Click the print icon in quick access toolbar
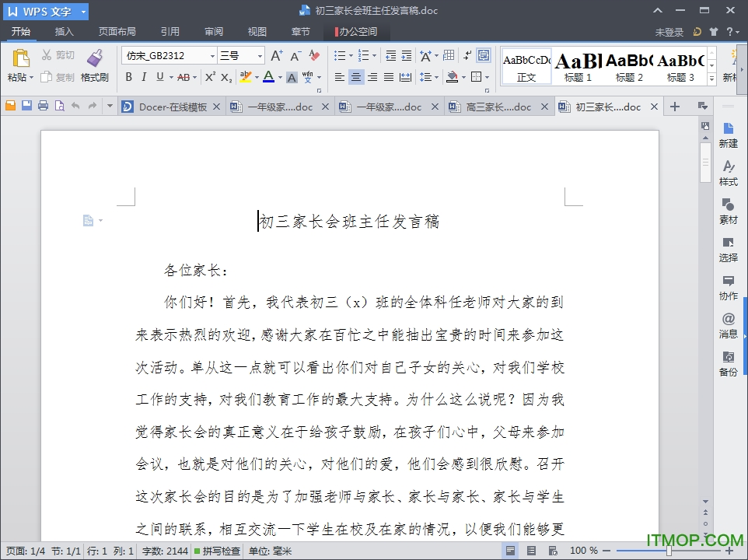 coord(44,107)
